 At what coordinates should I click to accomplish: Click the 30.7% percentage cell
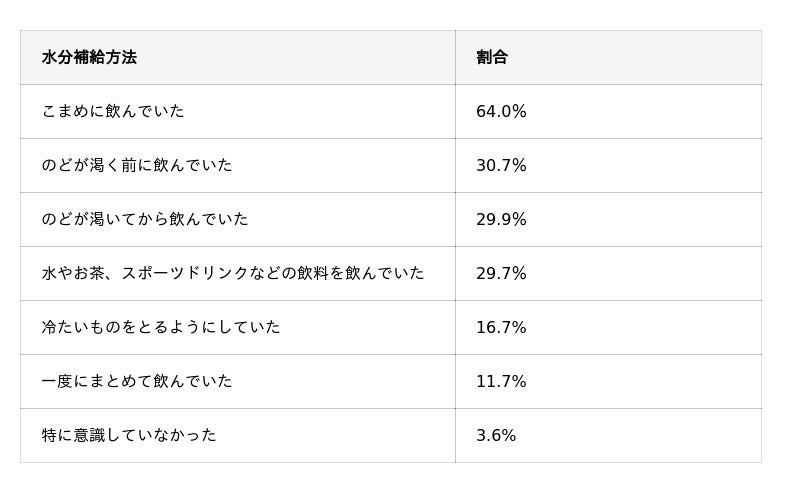coord(608,165)
